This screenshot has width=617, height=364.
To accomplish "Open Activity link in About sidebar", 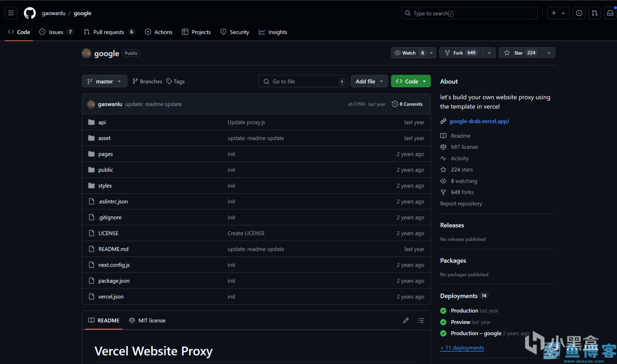I will 455,159.
